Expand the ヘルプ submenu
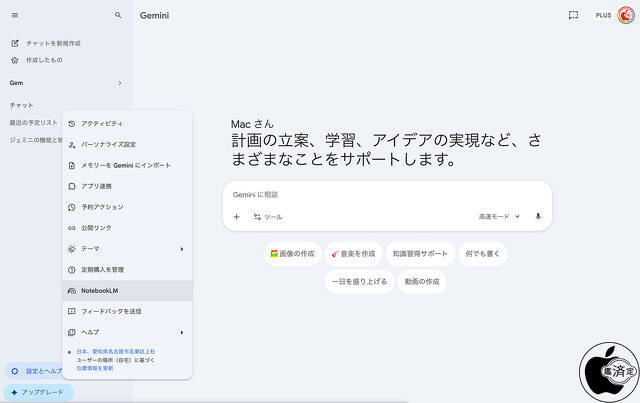The height and width of the screenshot is (403, 640). tap(181, 332)
